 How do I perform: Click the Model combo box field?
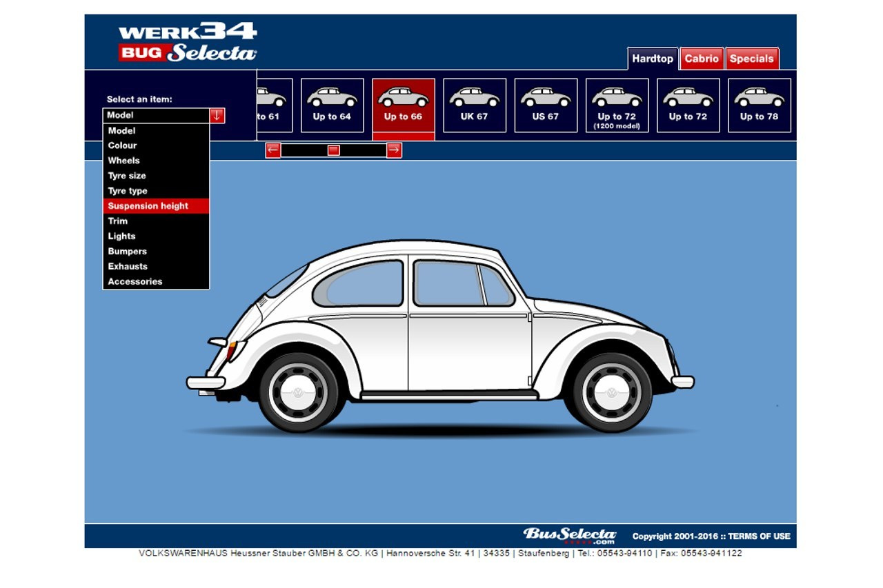(156, 116)
